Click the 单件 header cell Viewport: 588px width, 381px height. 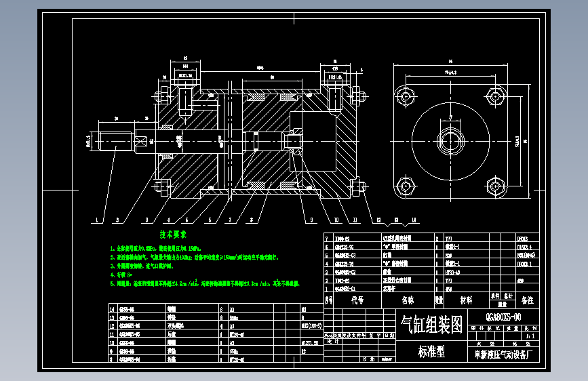(x=495, y=296)
